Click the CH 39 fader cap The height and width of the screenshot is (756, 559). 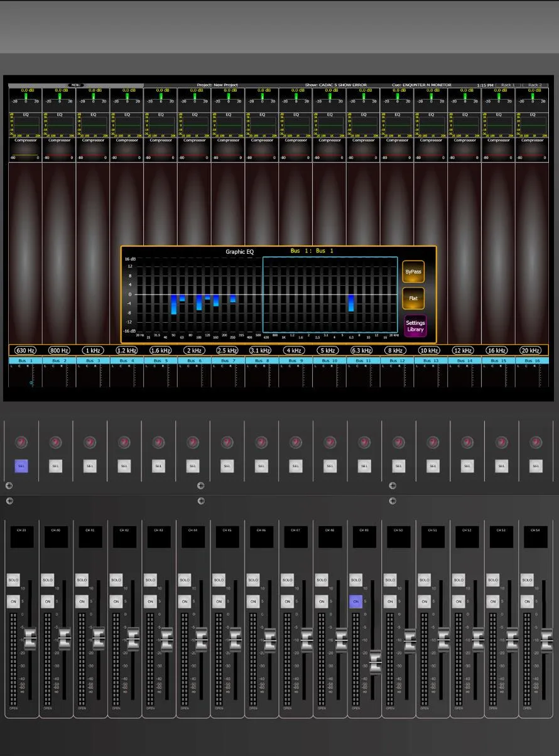(30, 639)
